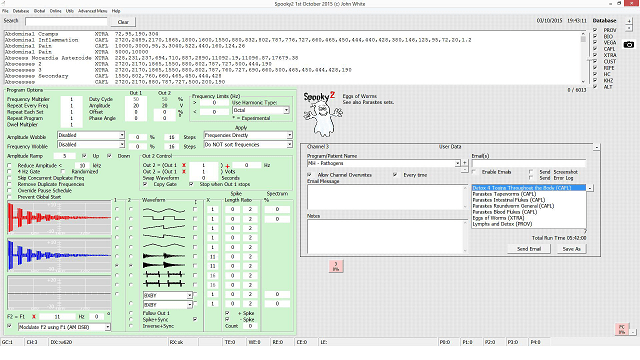Viewport: 640px width, 360px height.
Task: Toggle the PROV database checkbox
Action: (595, 30)
